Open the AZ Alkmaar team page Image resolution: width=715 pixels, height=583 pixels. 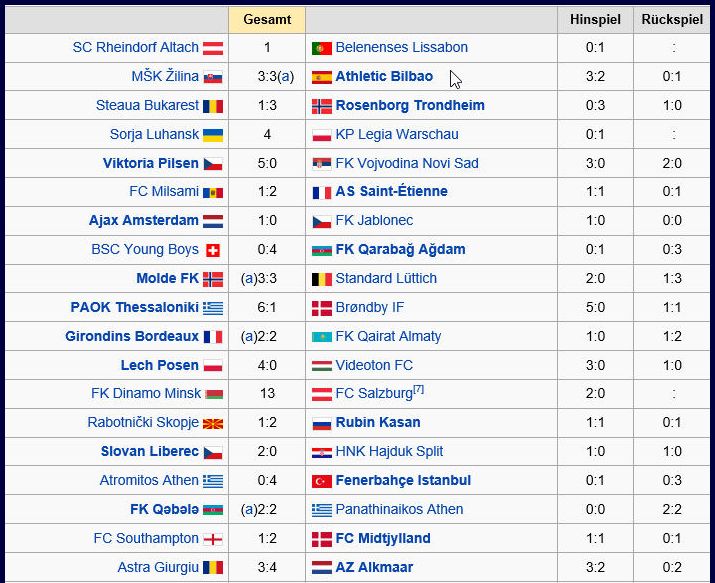374,567
